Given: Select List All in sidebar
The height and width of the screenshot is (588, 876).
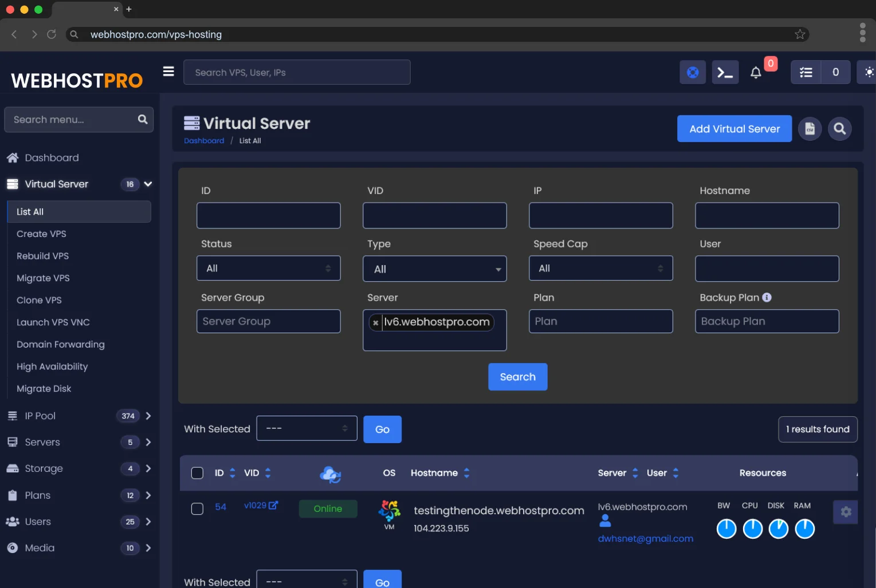Looking at the screenshot, I should point(79,211).
